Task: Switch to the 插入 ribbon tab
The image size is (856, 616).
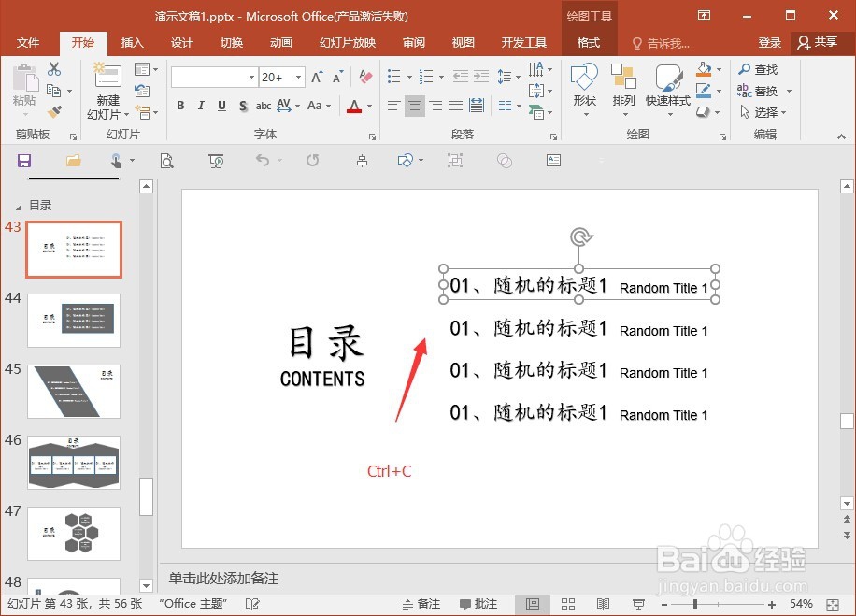Action: (132, 42)
